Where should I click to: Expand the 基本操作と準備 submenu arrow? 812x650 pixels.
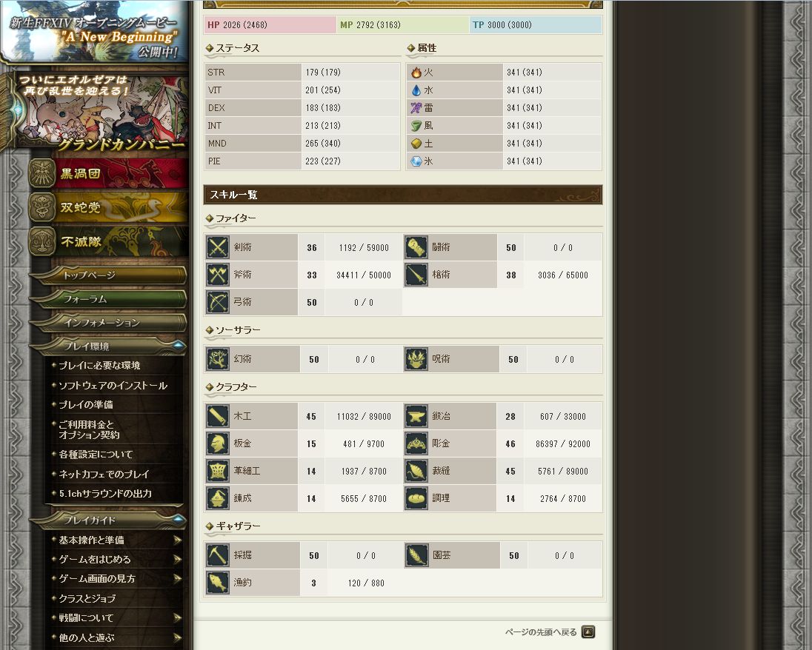(177, 540)
